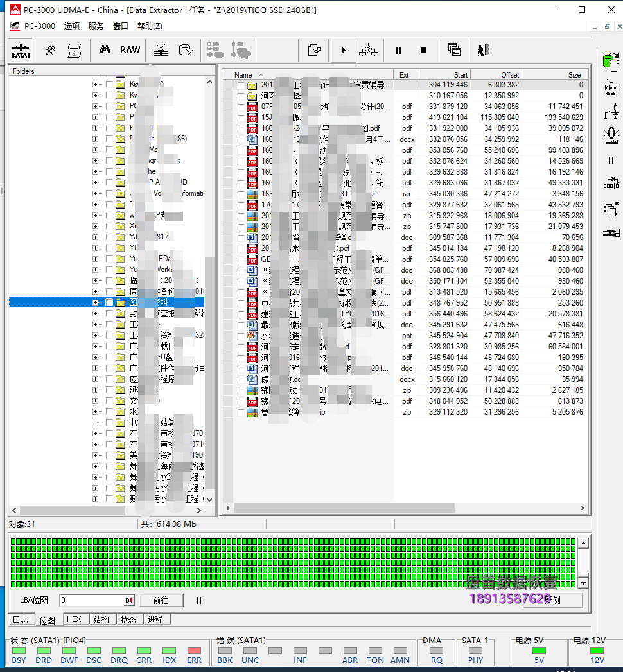Open the 帮助(Z) menu
Screen dimensions: 623x672
[150, 26]
